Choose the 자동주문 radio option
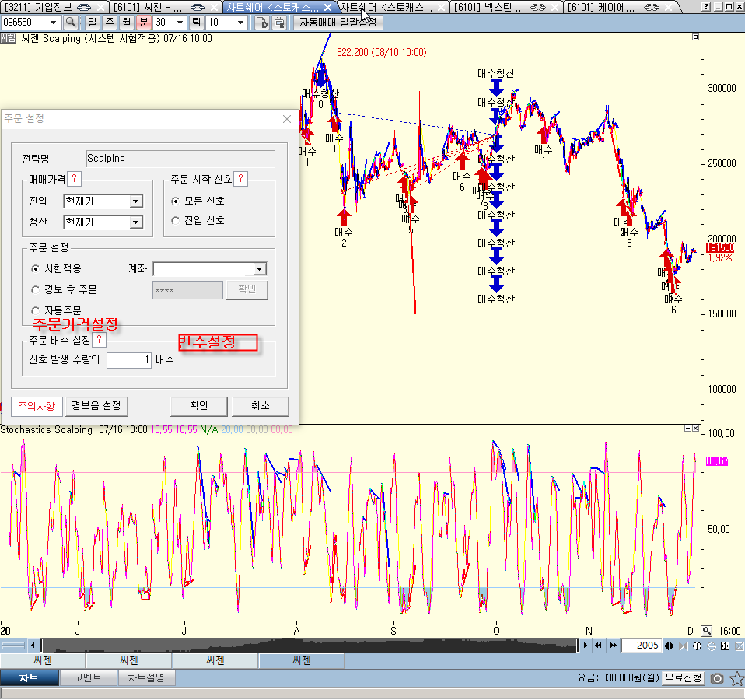The width and height of the screenshot is (745, 700). pyautogui.click(x=36, y=310)
